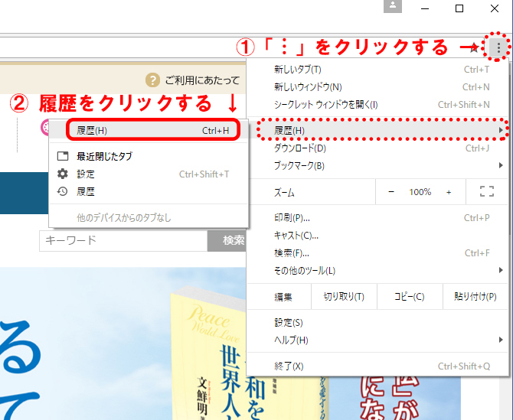Open シークレット ウィンドウを開く(I)
Image resolution: width=513 pixels, height=420 pixels.
pyautogui.click(x=377, y=105)
